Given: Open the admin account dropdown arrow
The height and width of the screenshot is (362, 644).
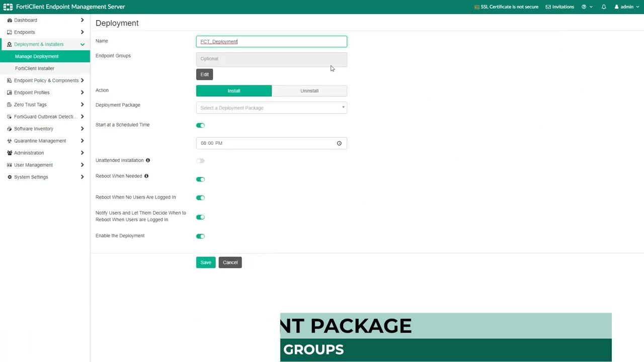Looking at the screenshot, I should point(638,7).
